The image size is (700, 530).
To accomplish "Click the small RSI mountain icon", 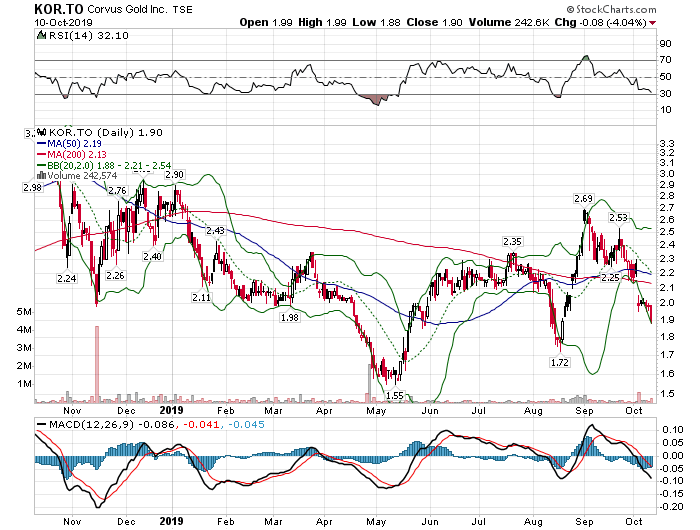I will 41,35.
